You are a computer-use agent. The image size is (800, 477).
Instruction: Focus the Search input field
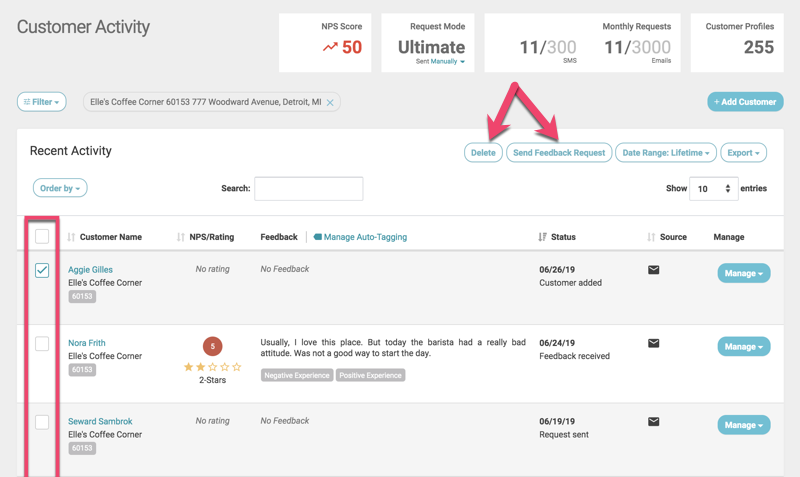pyautogui.click(x=308, y=188)
